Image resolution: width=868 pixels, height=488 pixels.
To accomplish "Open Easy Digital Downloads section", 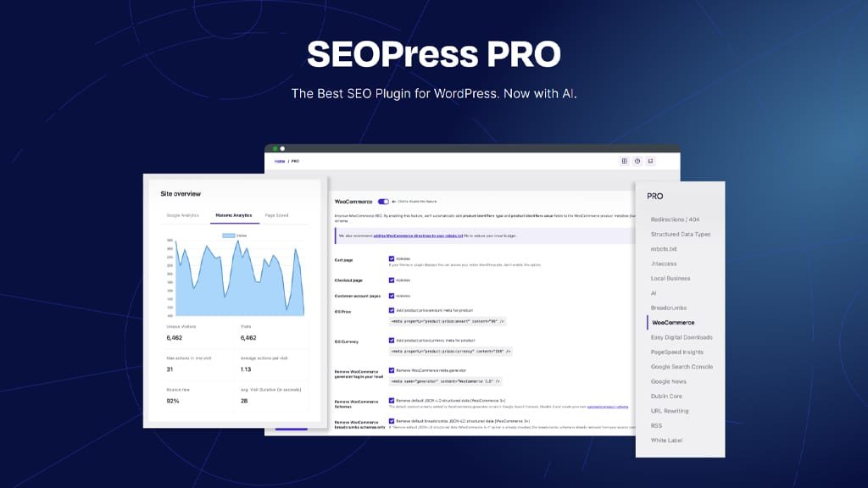I will pyautogui.click(x=682, y=337).
